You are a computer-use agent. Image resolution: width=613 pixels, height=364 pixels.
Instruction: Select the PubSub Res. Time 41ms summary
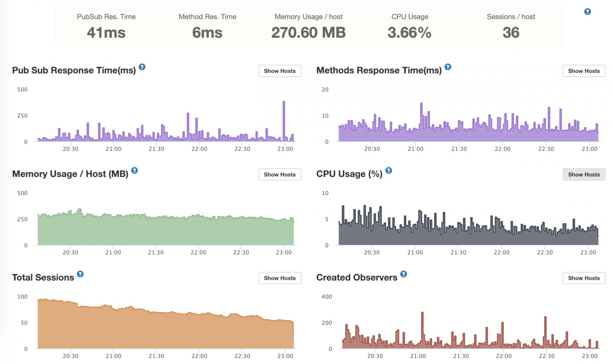tap(106, 33)
